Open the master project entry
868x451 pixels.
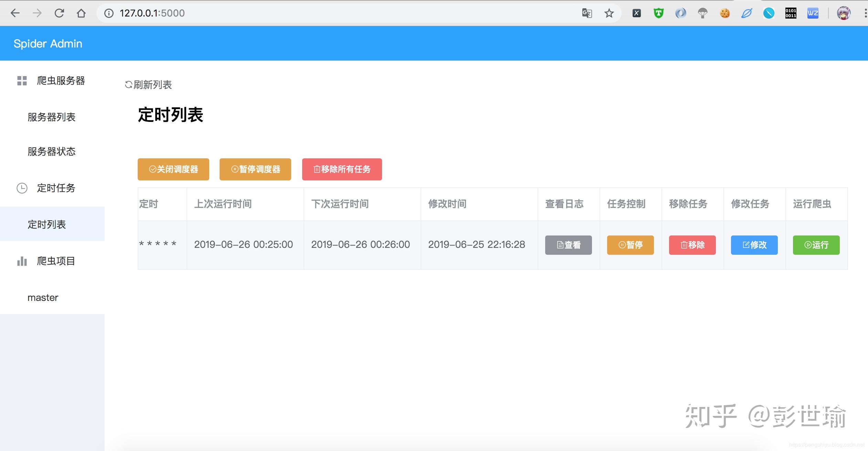pos(43,297)
